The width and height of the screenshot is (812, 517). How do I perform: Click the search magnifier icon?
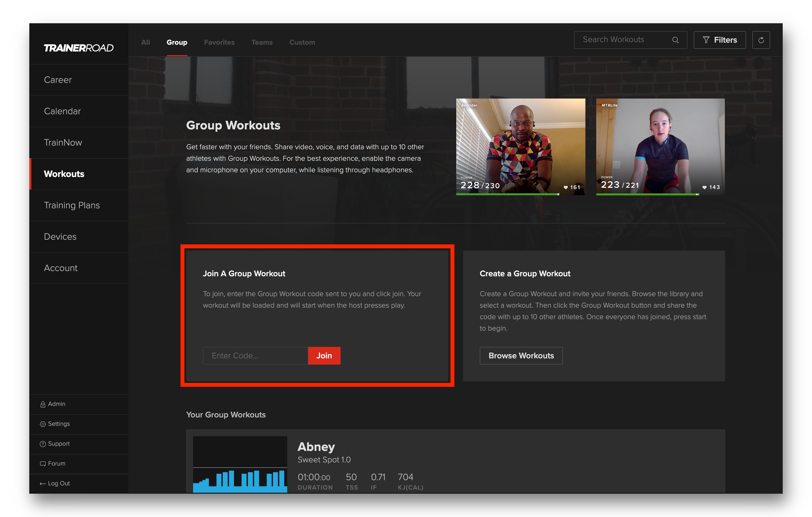675,40
